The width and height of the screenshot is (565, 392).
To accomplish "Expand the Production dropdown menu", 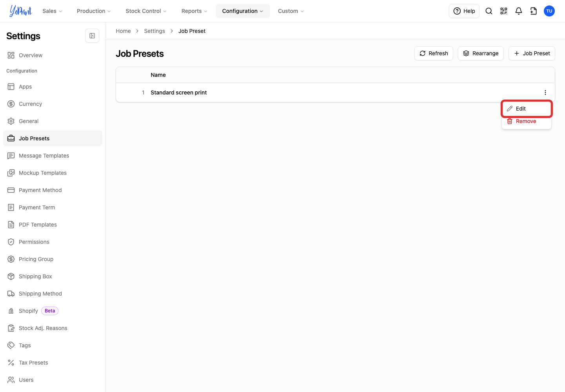I will [x=94, y=11].
